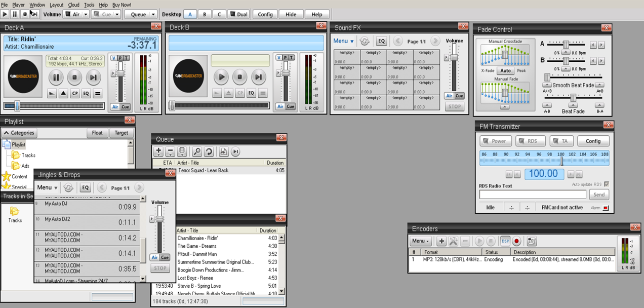Switch to Desktop B
This screenshot has width=644, height=308.
pyautogui.click(x=205, y=14)
